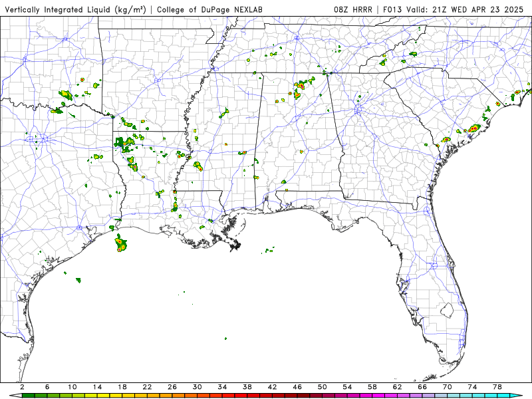532x399 pixels.
Task: Click the magenta swatch under label 58
Action: pyautogui.click(x=378, y=396)
